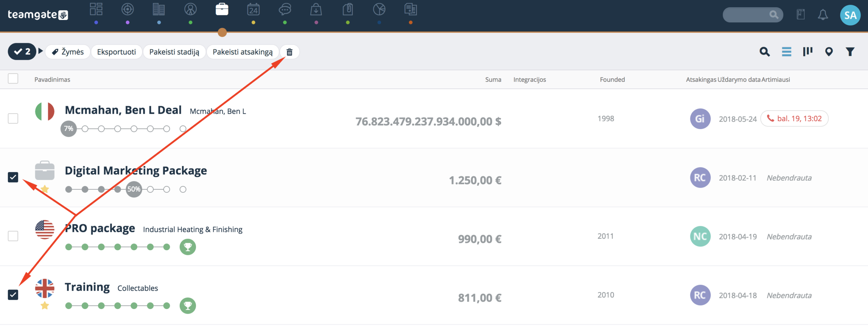Open the companies building icon
Image resolution: width=868 pixels, height=326 pixels.
(x=159, y=10)
